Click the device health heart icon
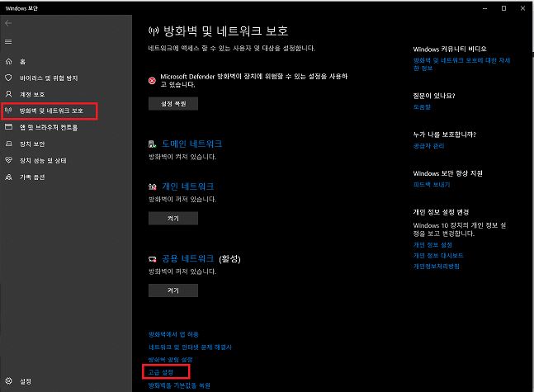Screen dimensions: 534x392 point(8,160)
